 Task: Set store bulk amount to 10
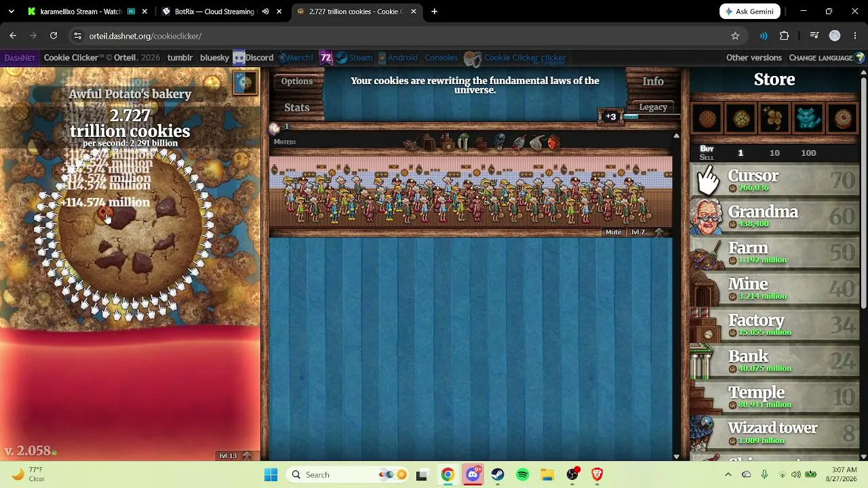(x=774, y=153)
